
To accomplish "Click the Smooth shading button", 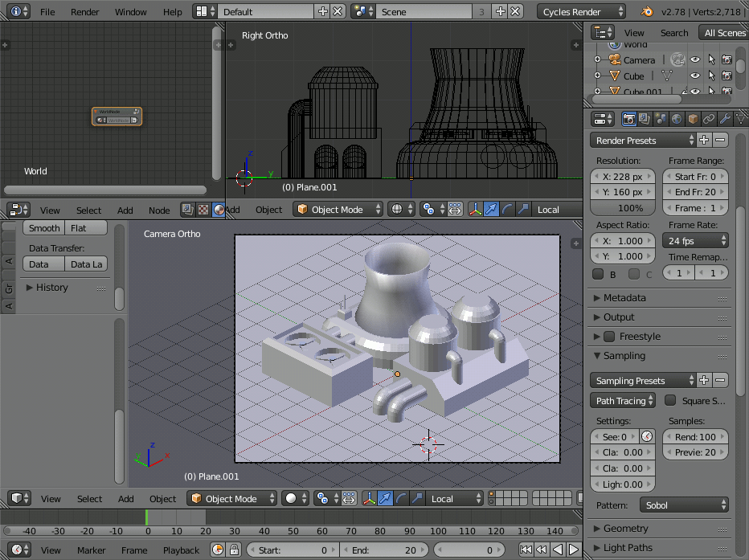I will tap(45, 228).
